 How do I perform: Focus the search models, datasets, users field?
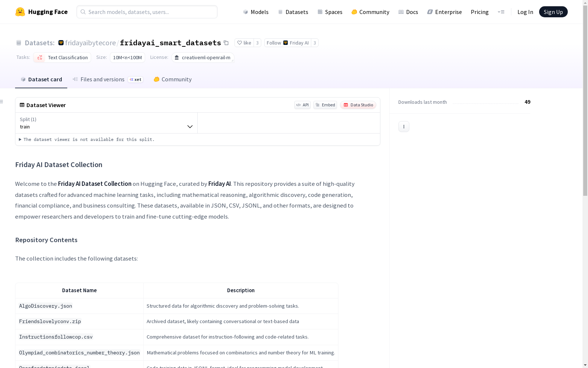tap(147, 12)
